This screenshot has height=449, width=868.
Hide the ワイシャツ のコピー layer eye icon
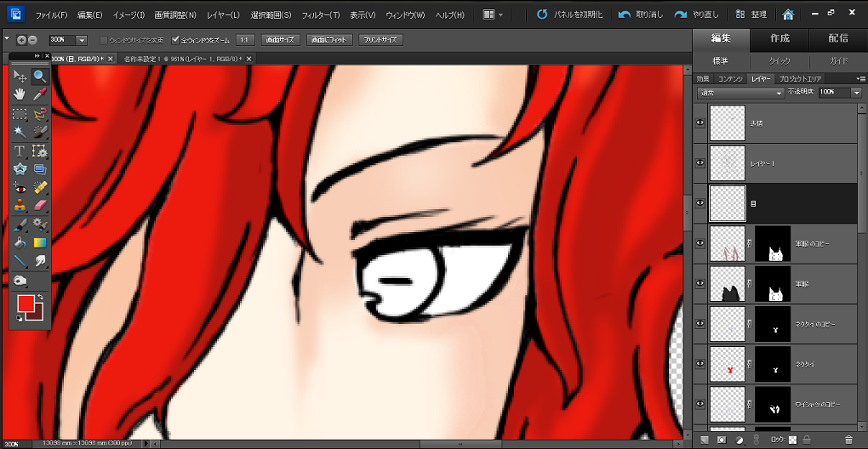pyautogui.click(x=700, y=404)
